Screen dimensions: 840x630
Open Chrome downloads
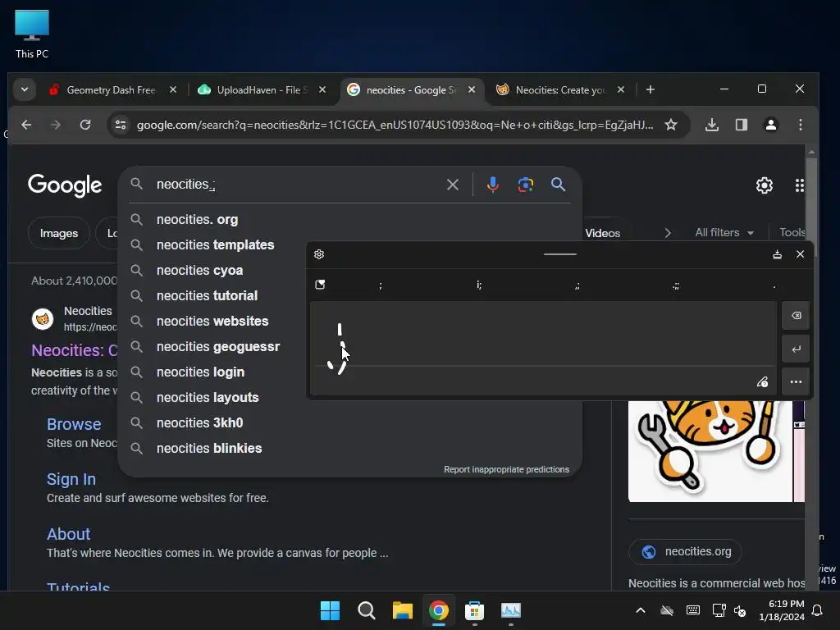coord(711,125)
